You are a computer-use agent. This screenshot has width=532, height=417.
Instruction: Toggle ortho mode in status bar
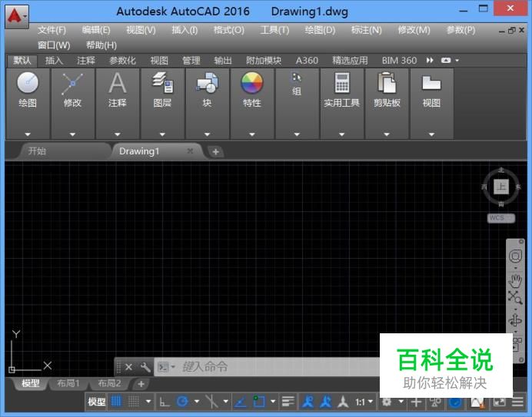click(164, 402)
